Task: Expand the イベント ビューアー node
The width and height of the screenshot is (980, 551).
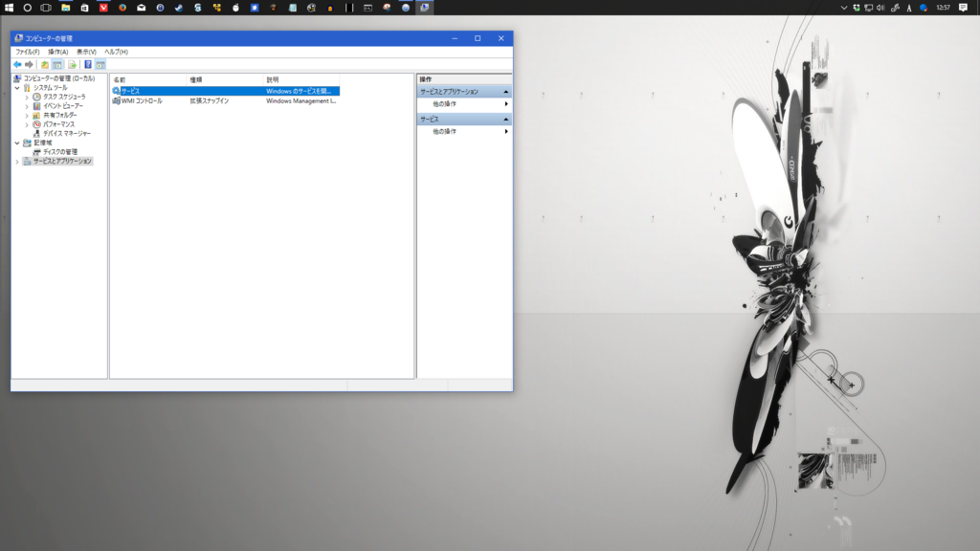Action: (x=27, y=106)
